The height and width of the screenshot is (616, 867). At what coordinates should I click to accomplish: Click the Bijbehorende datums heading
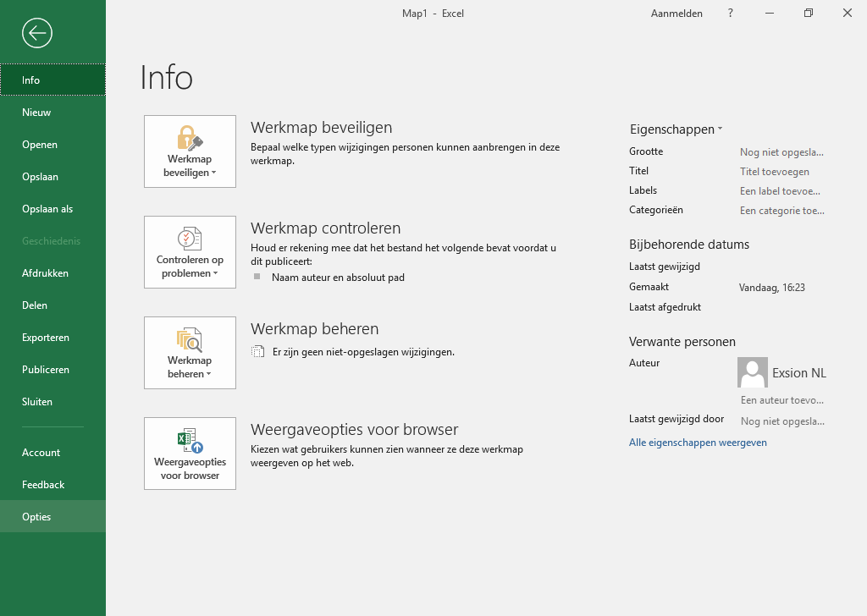[x=689, y=245]
